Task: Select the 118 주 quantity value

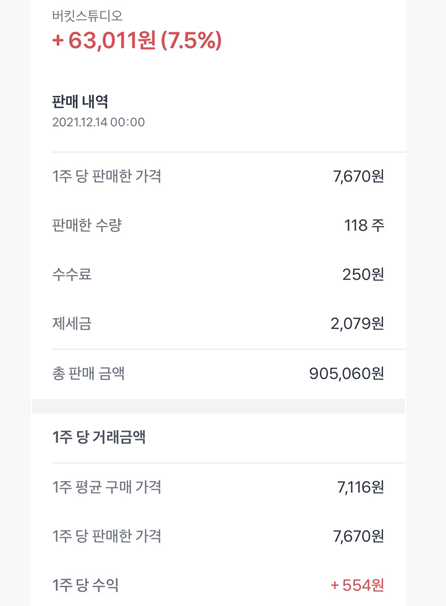Action: [x=364, y=225]
